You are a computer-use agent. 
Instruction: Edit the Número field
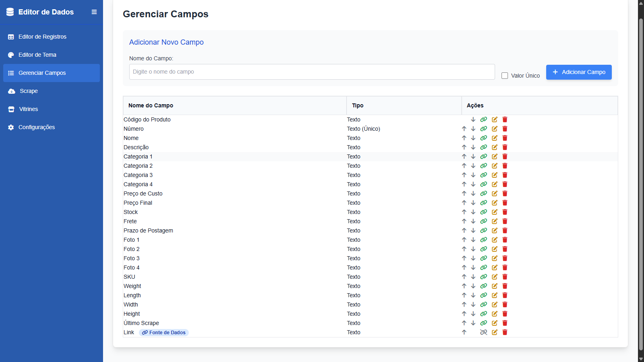(494, 129)
